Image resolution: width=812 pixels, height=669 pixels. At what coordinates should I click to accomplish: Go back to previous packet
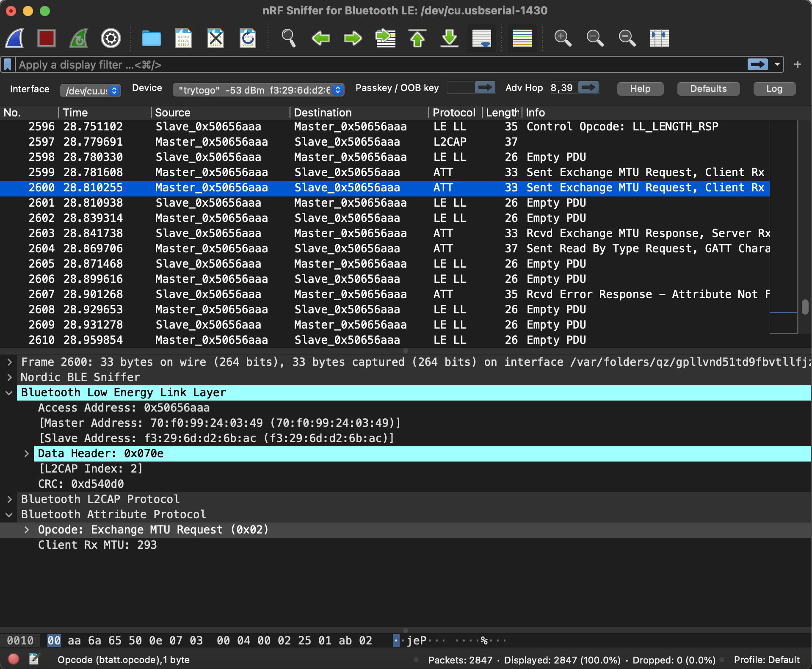(x=320, y=38)
